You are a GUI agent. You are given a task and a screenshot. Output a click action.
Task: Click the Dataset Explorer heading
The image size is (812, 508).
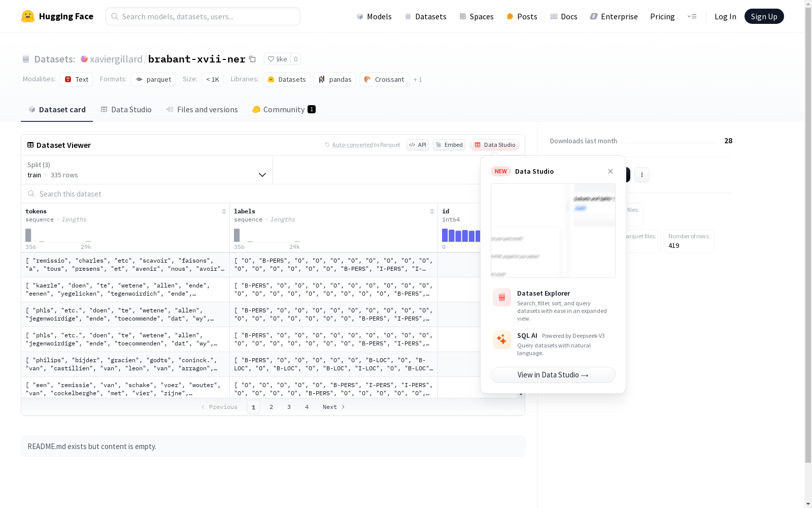544,293
